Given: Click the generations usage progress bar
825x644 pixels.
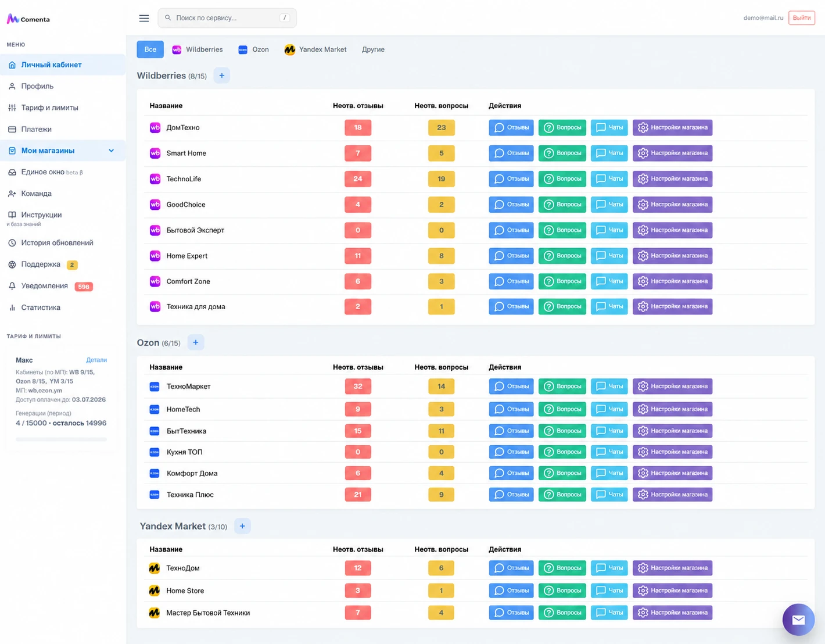Looking at the screenshot, I should (x=61, y=439).
